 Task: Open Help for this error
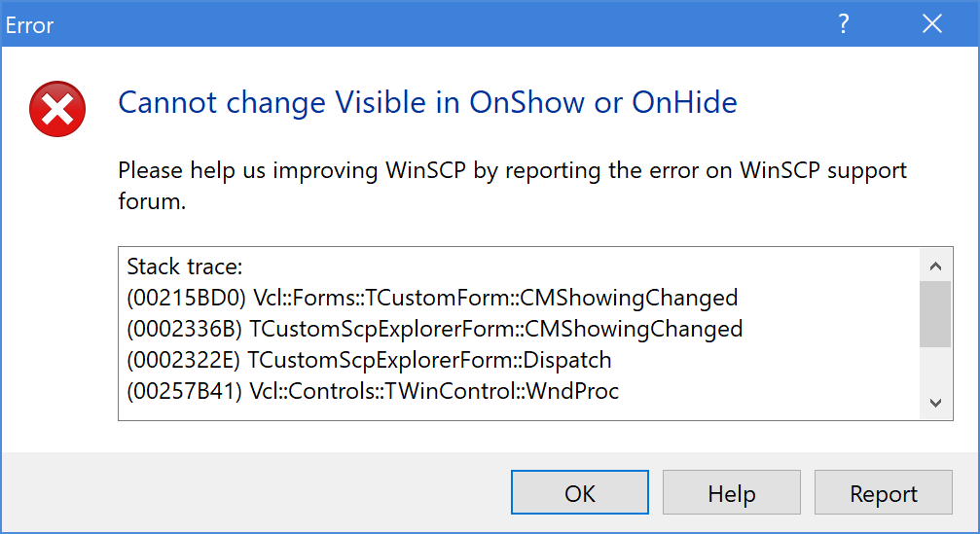731,494
